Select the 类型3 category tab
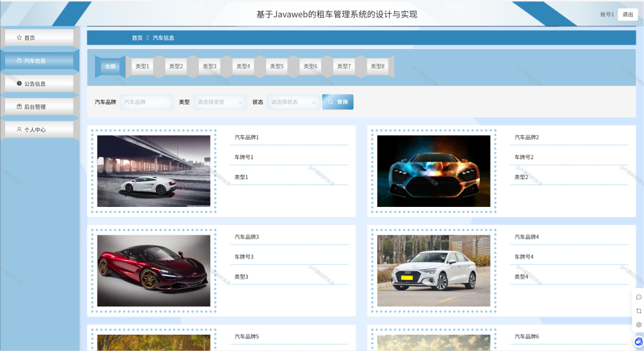644x351 pixels. (x=209, y=66)
